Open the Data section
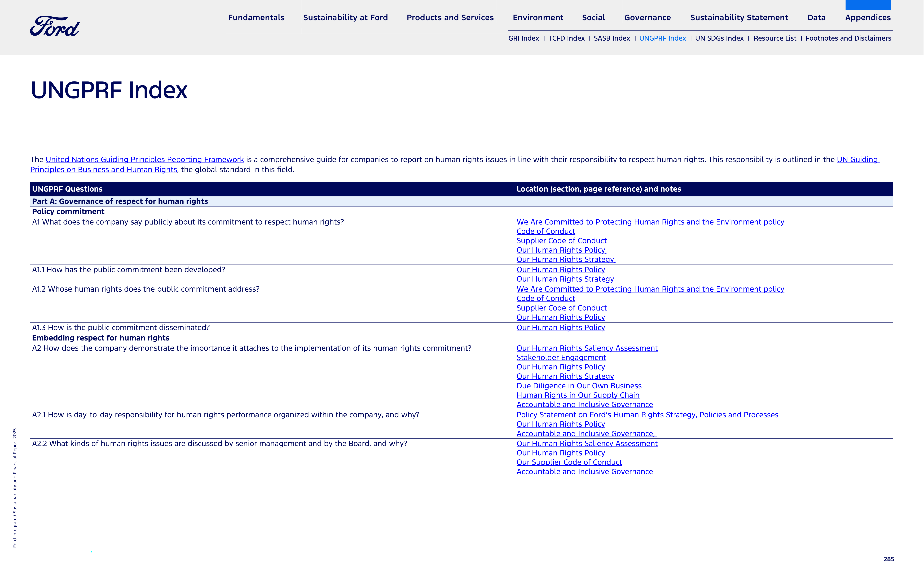The width and height of the screenshot is (924, 578). coord(816,18)
